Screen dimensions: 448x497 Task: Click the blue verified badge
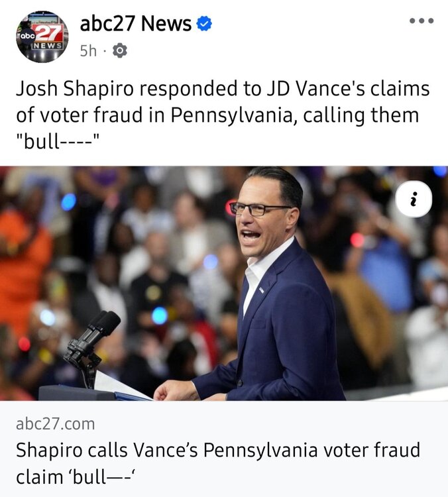pyautogui.click(x=205, y=25)
